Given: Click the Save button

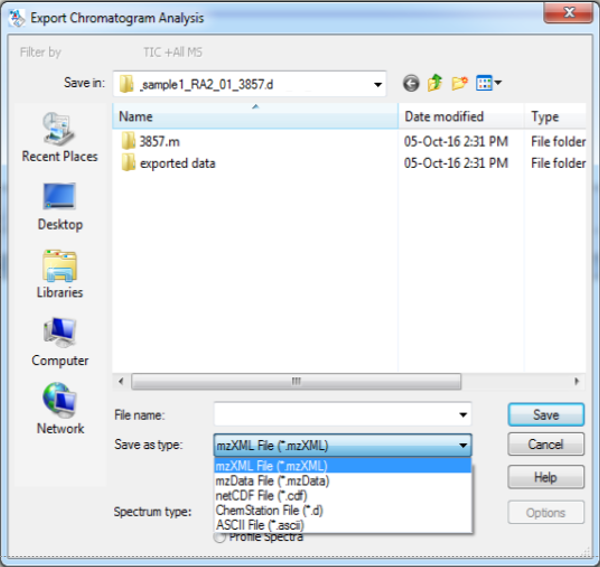Looking at the screenshot, I should (545, 414).
